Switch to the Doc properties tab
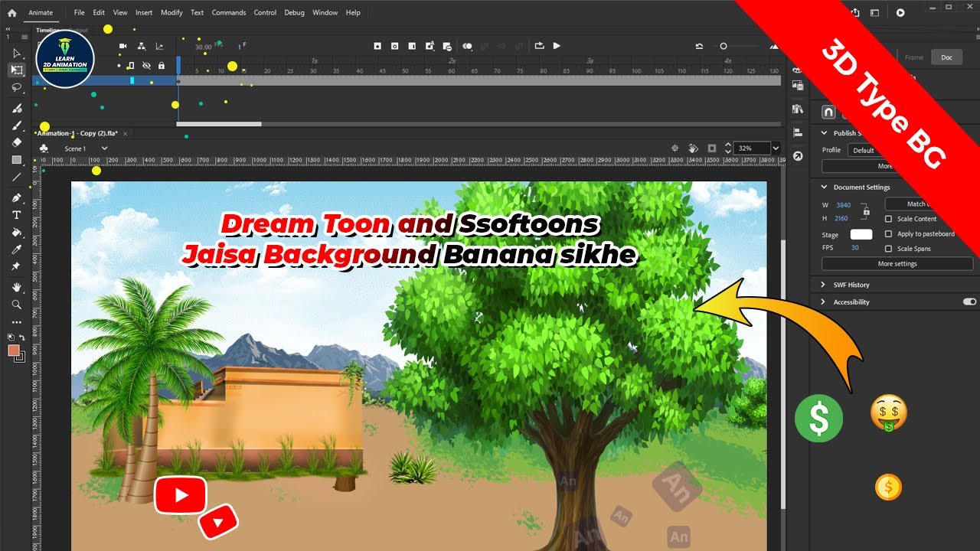 [946, 57]
